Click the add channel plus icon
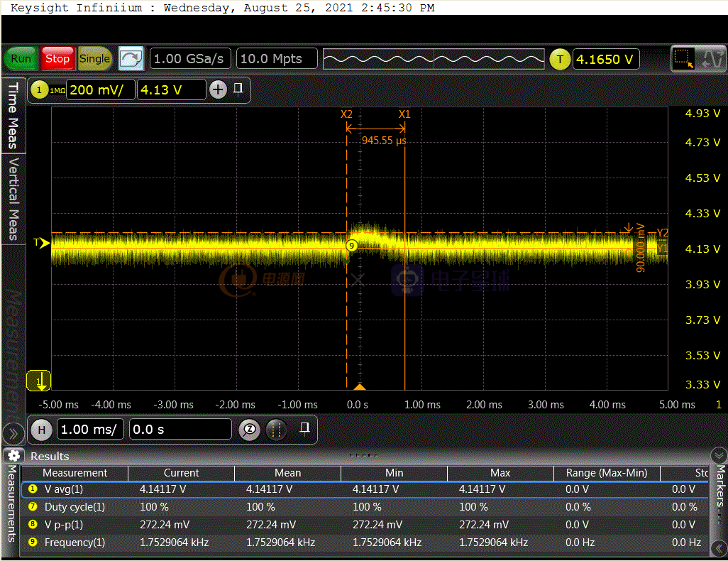Viewport: 728px width, 561px height. (x=218, y=89)
